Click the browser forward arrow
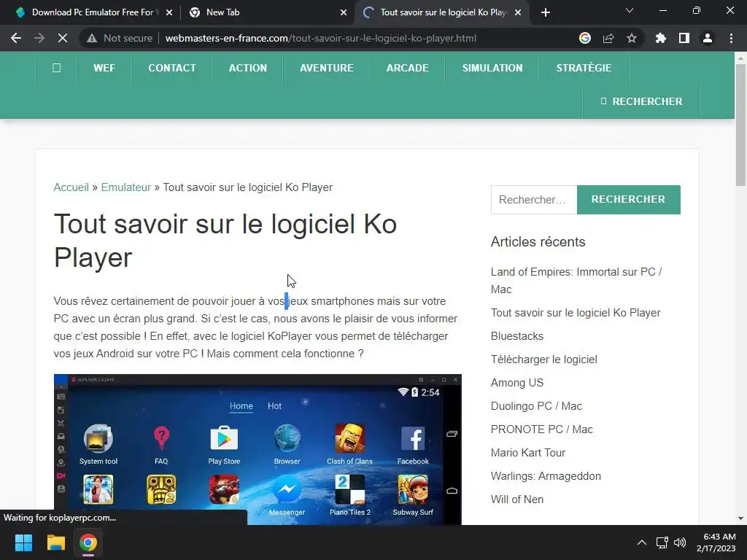747x560 pixels. point(39,38)
